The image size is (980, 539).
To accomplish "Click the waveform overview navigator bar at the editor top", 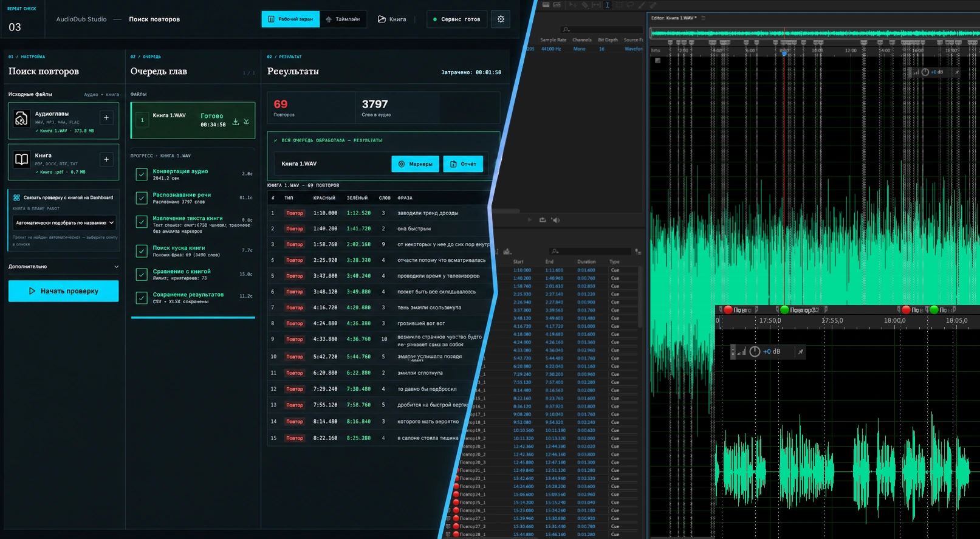I will (815, 33).
